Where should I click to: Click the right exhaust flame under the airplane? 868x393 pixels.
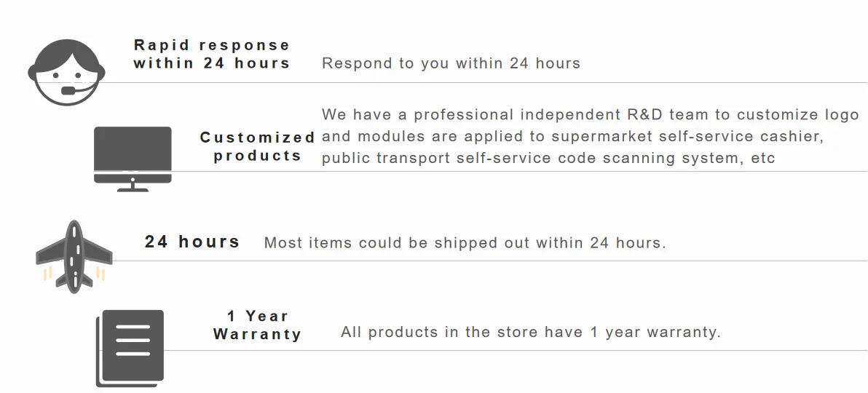[100, 274]
